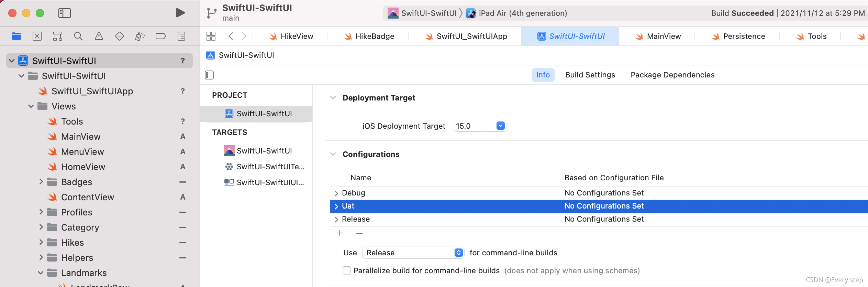Open the Breakpoint navigator
This screenshot has width=868, height=287.
[160, 36]
